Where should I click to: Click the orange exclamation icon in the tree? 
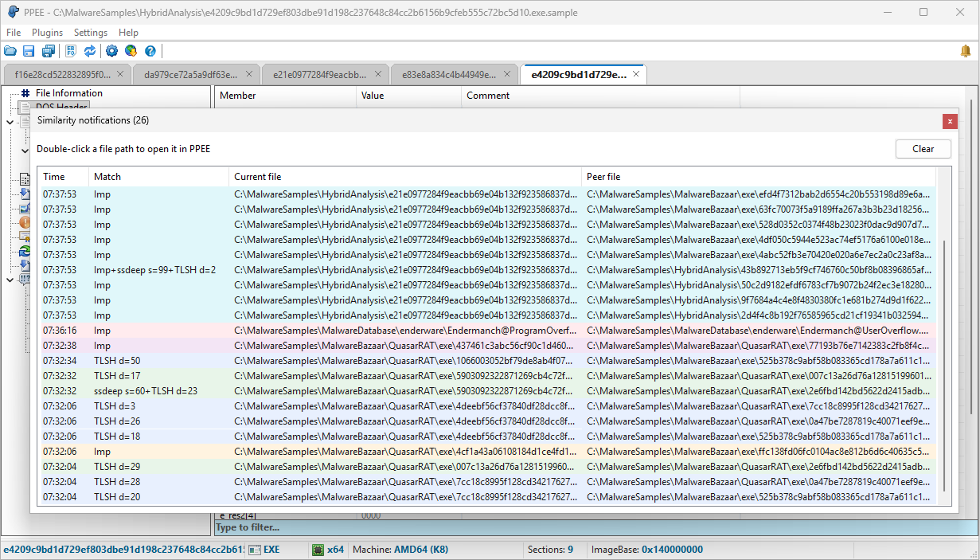coord(25,222)
